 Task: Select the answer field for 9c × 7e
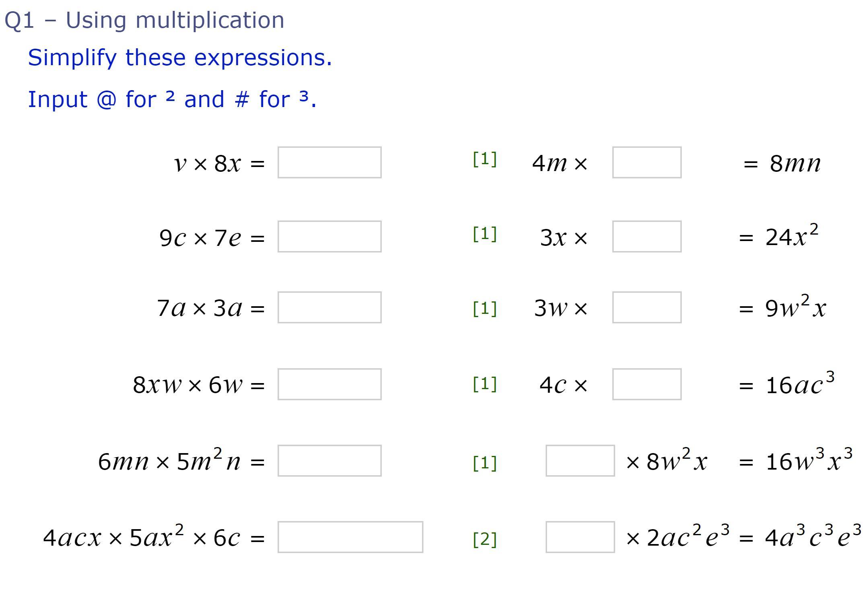[329, 237]
